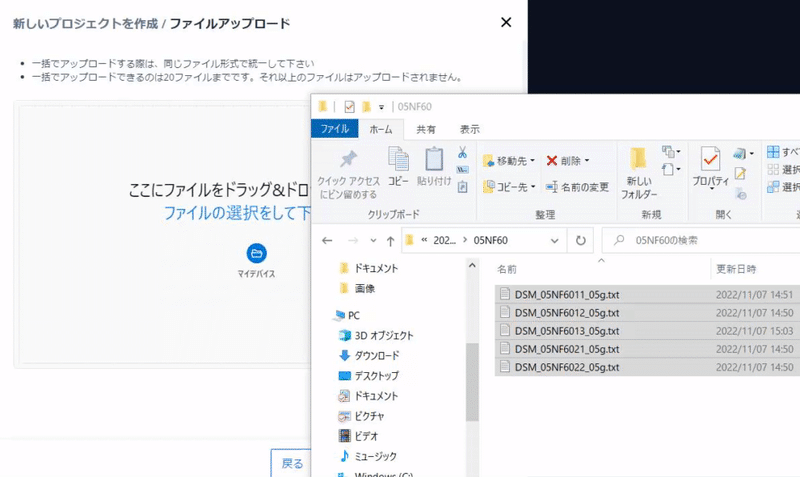Open the コピー先 copy-to dropdown
Image resolution: width=800 pixels, height=477 pixels.
pyautogui.click(x=509, y=187)
